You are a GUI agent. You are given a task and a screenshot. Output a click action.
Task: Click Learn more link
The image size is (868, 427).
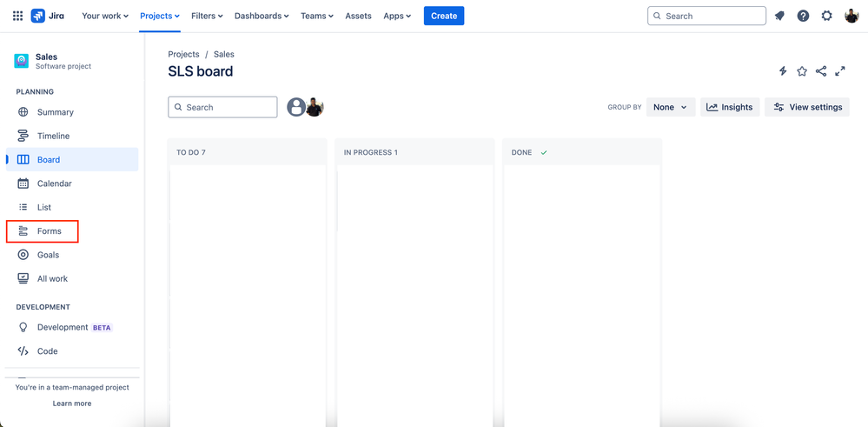(72, 404)
